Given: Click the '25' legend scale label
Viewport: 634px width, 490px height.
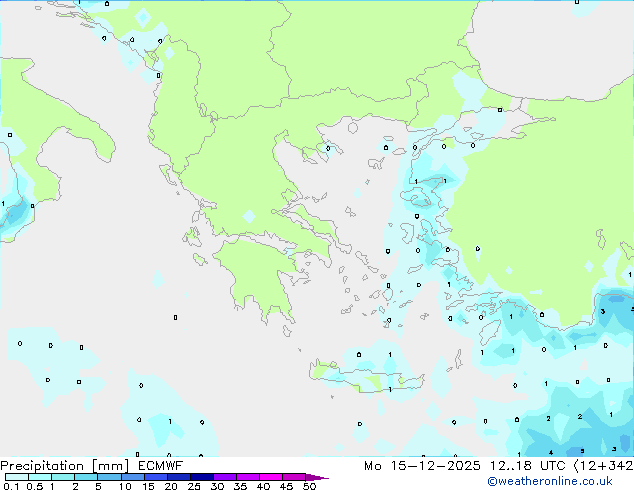Looking at the screenshot, I should pos(194,486).
